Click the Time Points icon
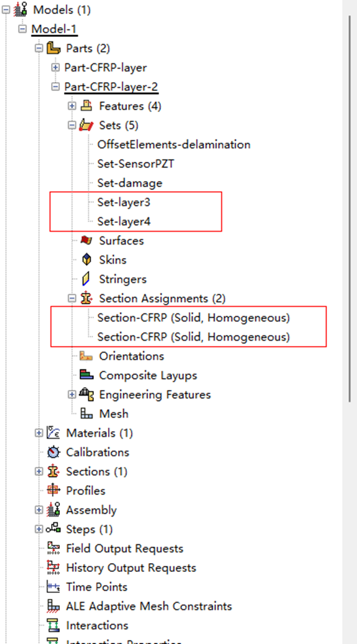The height and width of the screenshot is (644, 357). pos(53,587)
